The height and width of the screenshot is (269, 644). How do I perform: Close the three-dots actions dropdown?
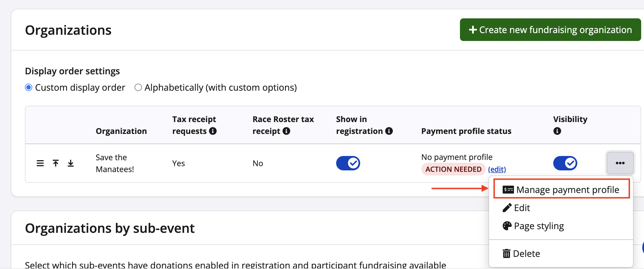620,163
